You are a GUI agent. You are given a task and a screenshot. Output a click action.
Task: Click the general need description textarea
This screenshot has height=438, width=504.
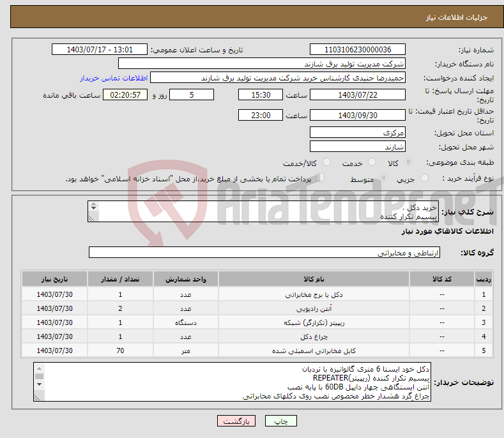click(x=263, y=211)
